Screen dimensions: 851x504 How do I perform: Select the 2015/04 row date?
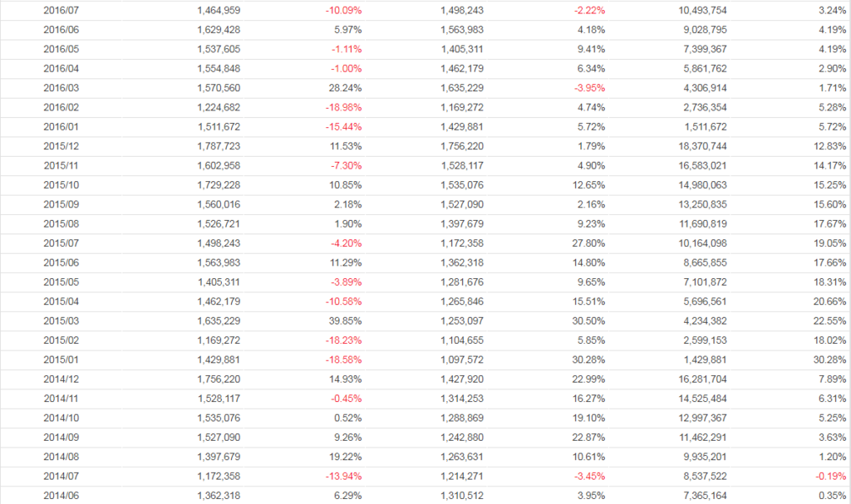pos(60,301)
